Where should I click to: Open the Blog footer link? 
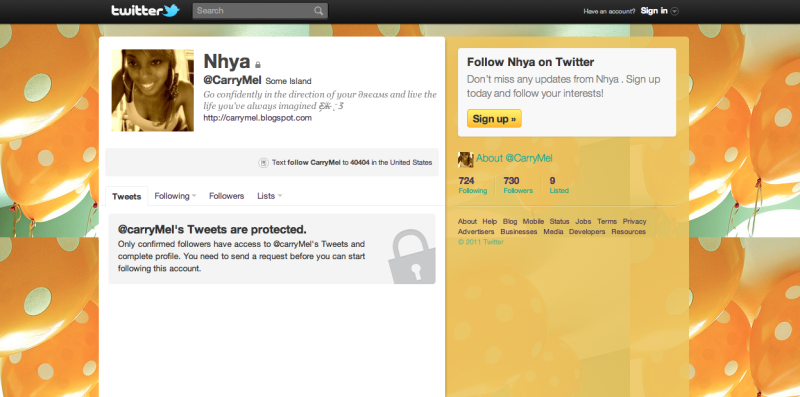point(510,221)
